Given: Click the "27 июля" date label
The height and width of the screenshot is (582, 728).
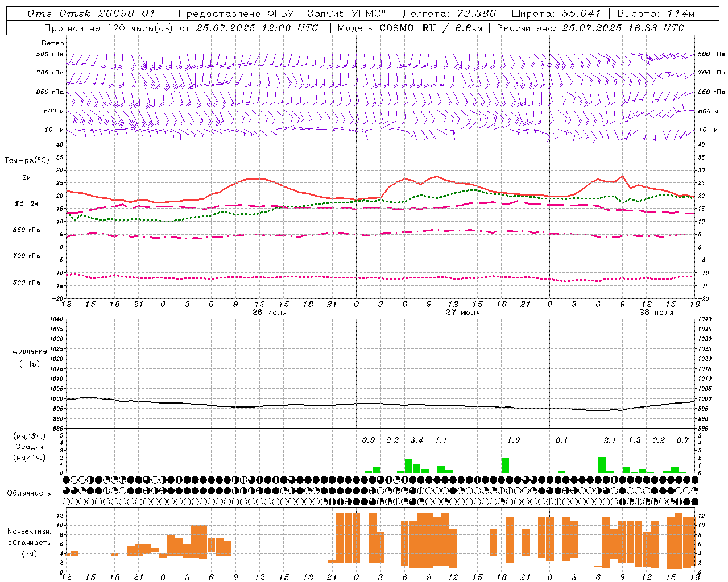Looking at the screenshot, I should pos(462,313).
